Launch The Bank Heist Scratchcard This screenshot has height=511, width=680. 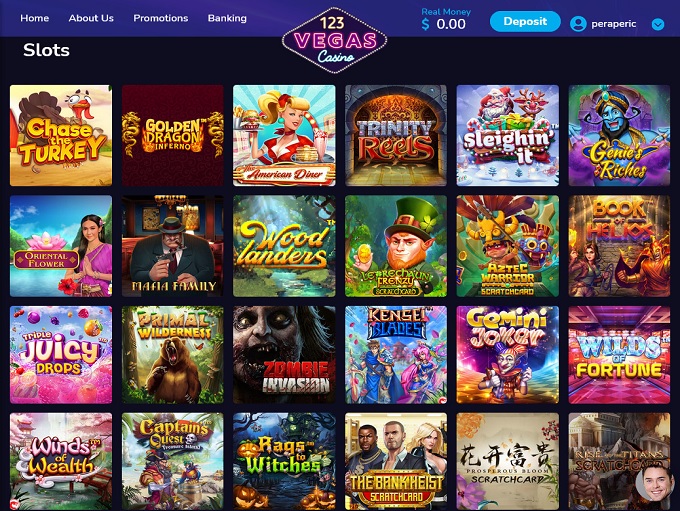pyautogui.click(x=396, y=461)
